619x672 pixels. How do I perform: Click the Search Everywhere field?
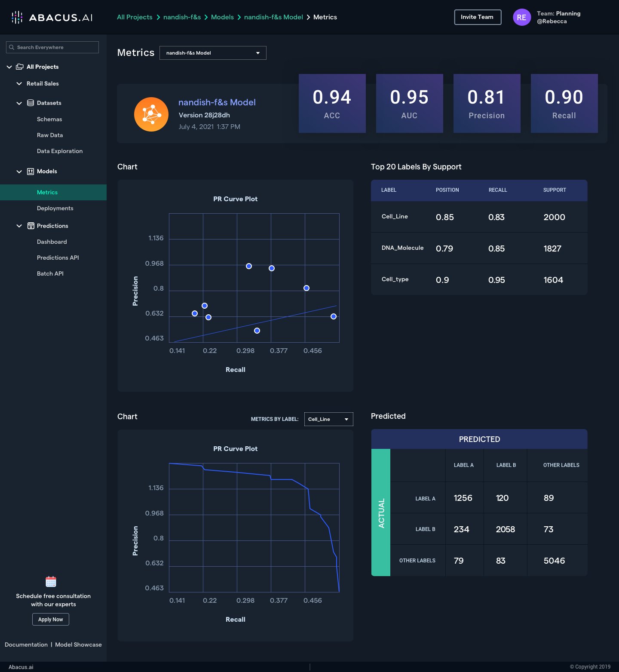pos(52,47)
